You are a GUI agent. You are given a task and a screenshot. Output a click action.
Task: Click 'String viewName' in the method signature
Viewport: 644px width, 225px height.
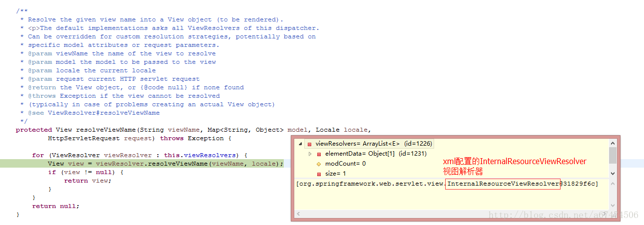pos(170,130)
